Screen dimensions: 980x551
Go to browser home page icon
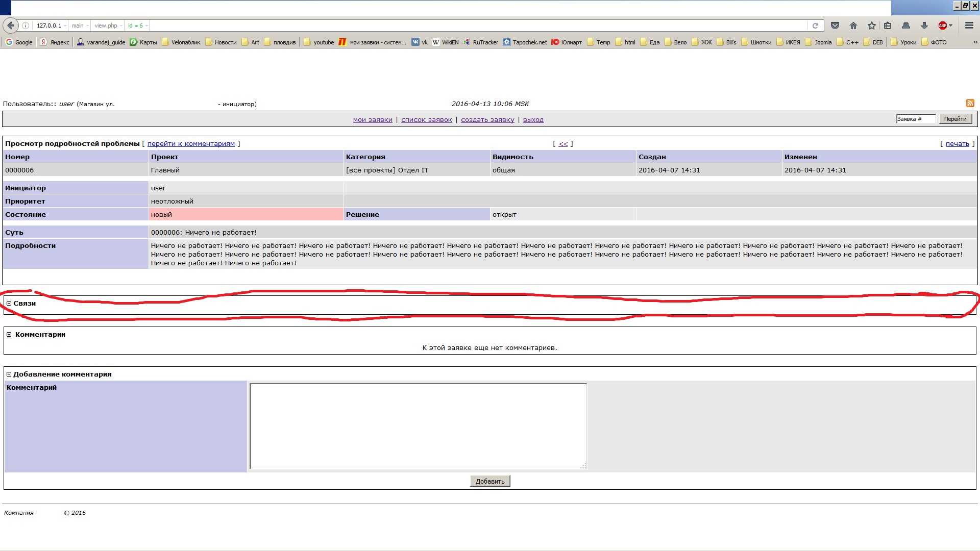pos(853,26)
